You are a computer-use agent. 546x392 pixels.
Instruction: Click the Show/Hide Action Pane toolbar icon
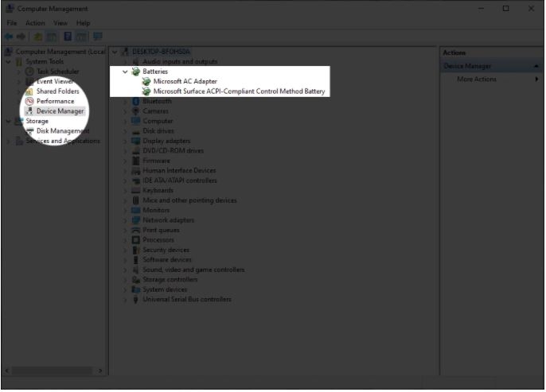[x=81, y=37]
